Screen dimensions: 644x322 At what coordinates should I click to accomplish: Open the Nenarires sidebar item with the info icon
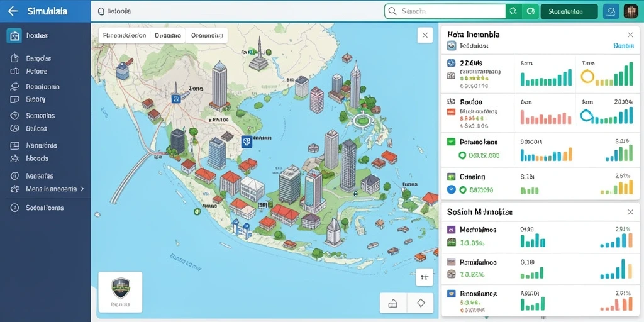[32, 176]
